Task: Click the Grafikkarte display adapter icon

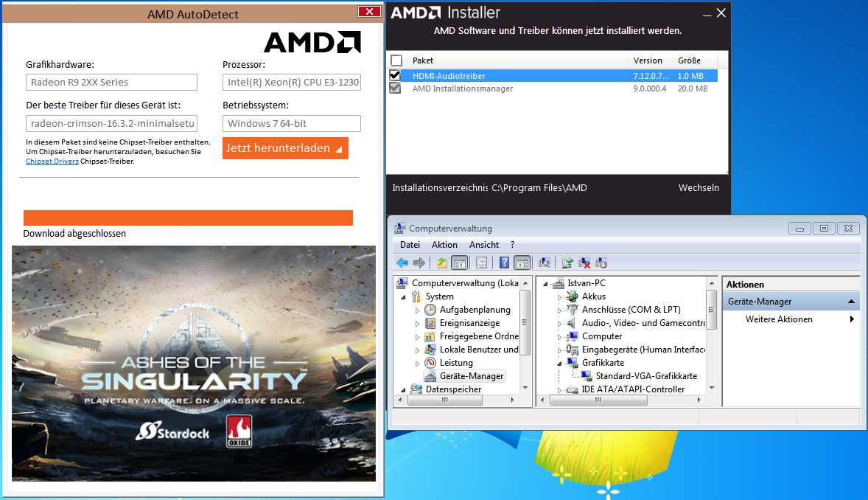Action: point(573,363)
